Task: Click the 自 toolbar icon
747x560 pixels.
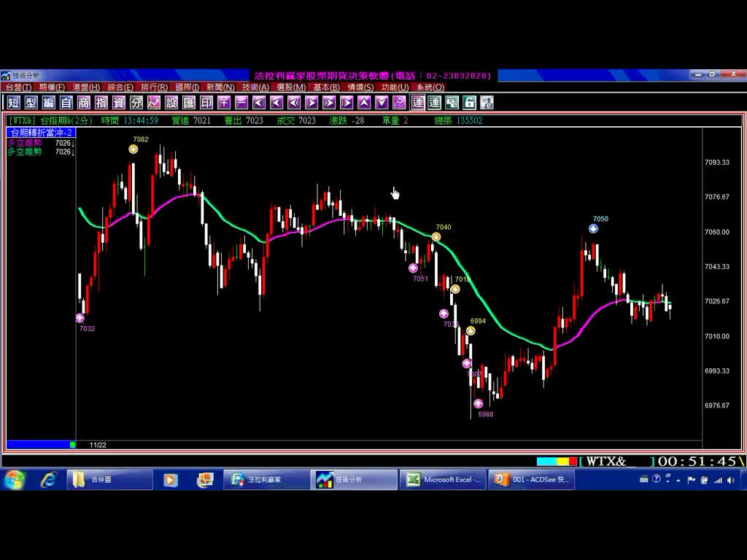Action: 66,102
